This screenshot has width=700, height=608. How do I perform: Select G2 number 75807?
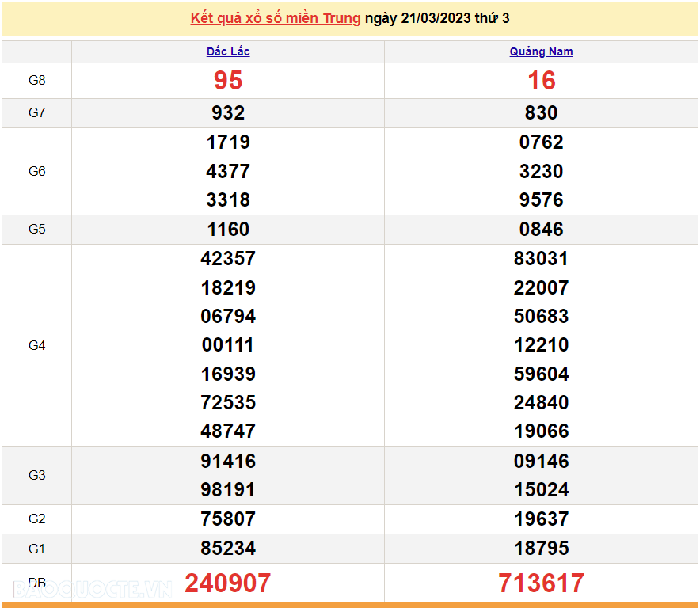228,519
